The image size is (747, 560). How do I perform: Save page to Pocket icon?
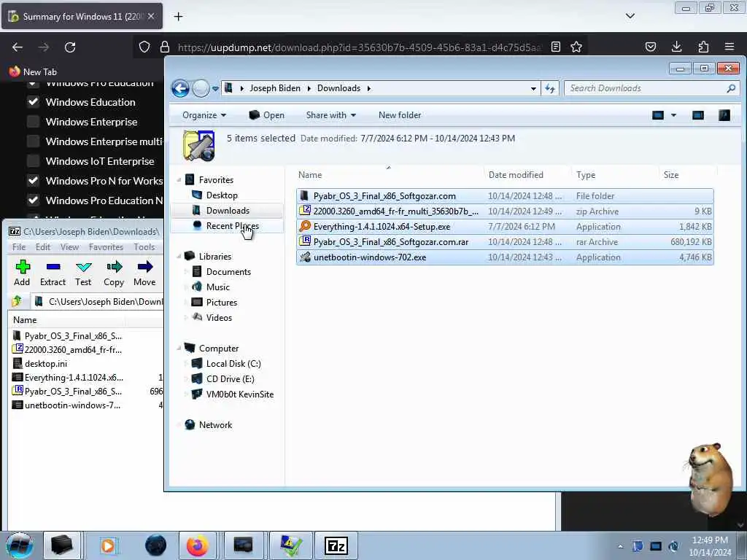pyautogui.click(x=650, y=47)
